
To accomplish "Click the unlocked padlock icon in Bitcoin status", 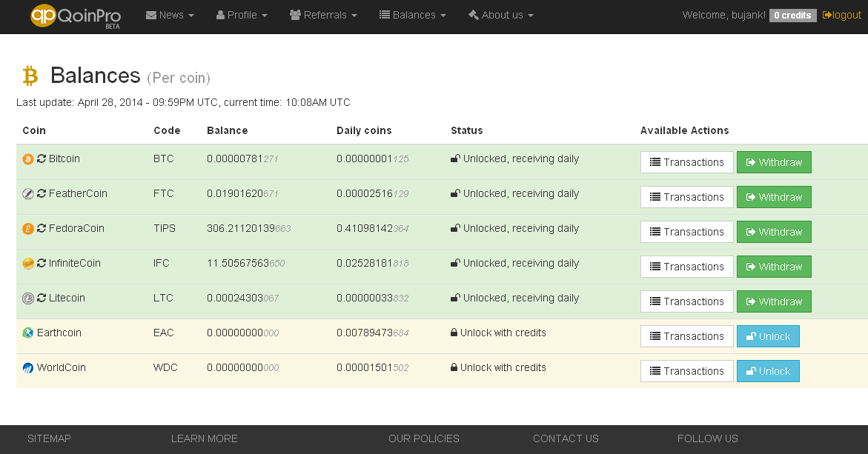I will [x=455, y=158].
